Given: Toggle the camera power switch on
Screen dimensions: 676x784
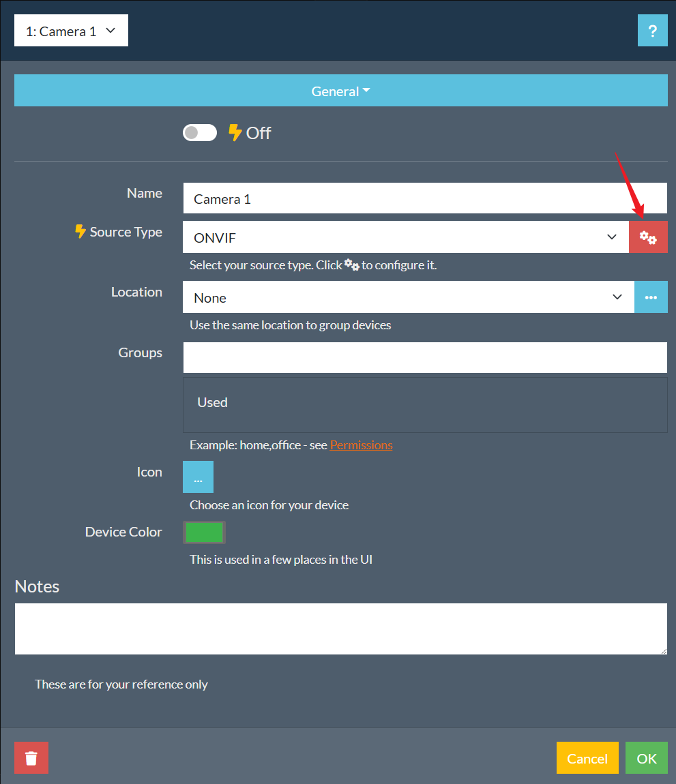Looking at the screenshot, I should click(x=199, y=132).
